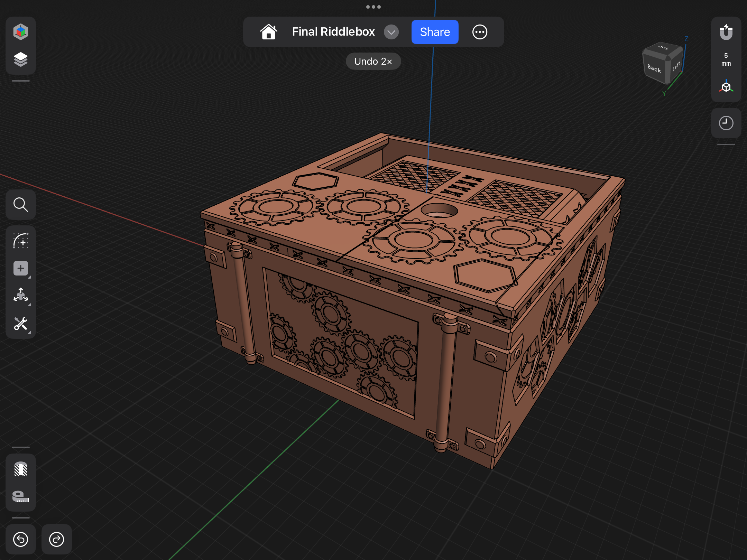Toggle orientation axes display
This screenshot has width=747, height=560.
(726, 86)
